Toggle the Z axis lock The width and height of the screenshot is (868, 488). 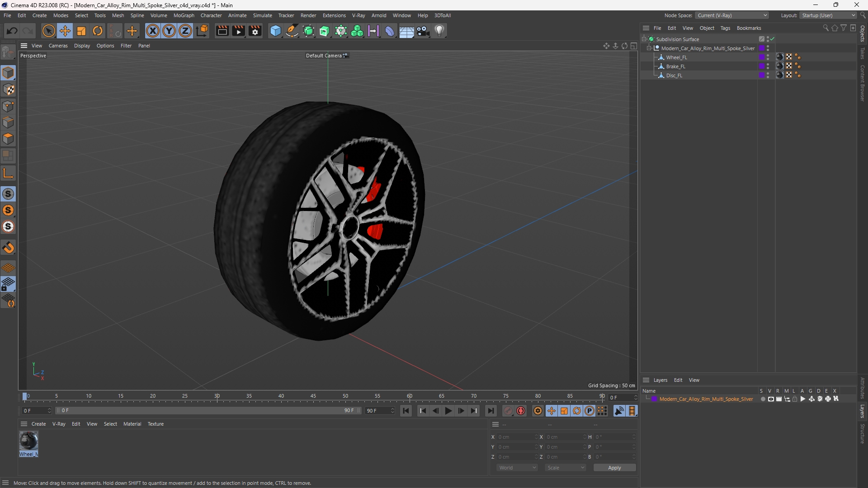tap(185, 31)
